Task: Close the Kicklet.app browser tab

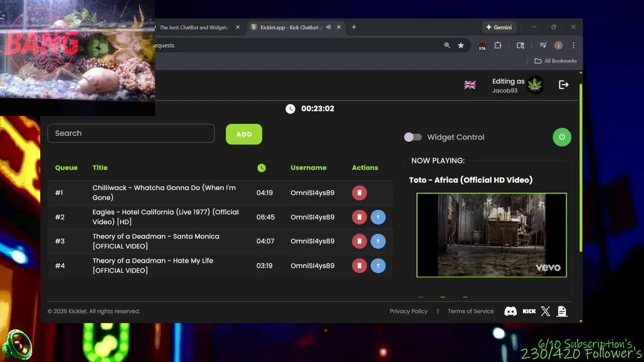Action: coord(339,27)
